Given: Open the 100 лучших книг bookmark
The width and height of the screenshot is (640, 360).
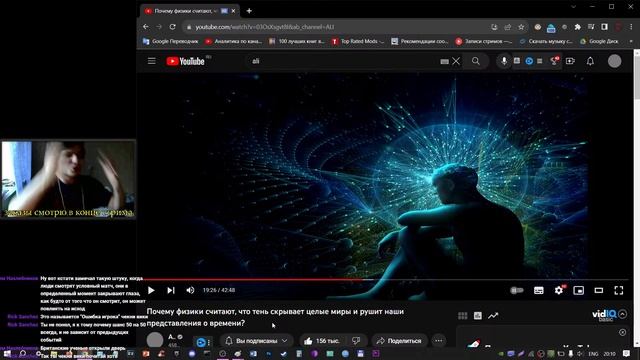Looking at the screenshot, I should click(x=297, y=41).
